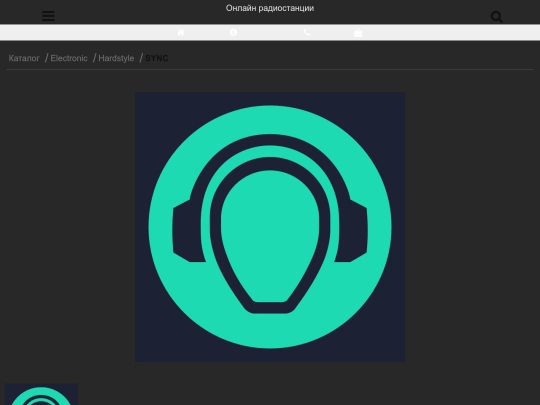This screenshot has width=540, height=405.
Task: Select the SYNC breadcrumb item
Action: point(157,58)
